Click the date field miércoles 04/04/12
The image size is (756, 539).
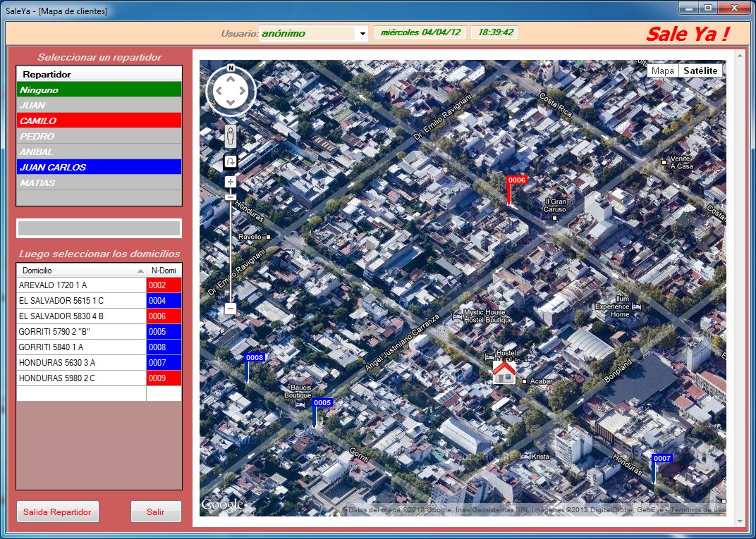click(420, 32)
